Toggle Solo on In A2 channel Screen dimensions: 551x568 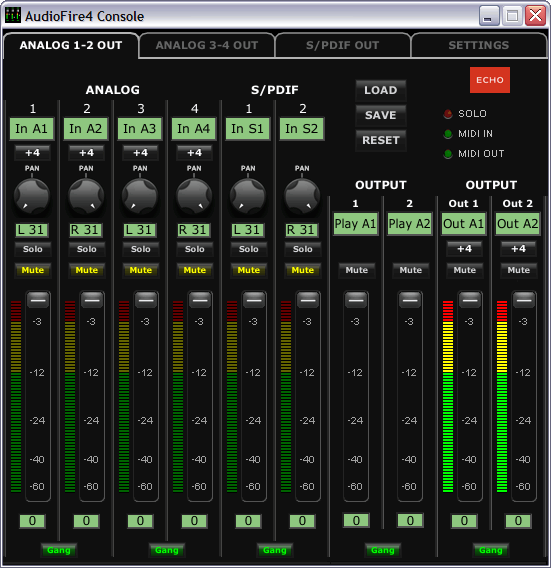[x=87, y=249]
